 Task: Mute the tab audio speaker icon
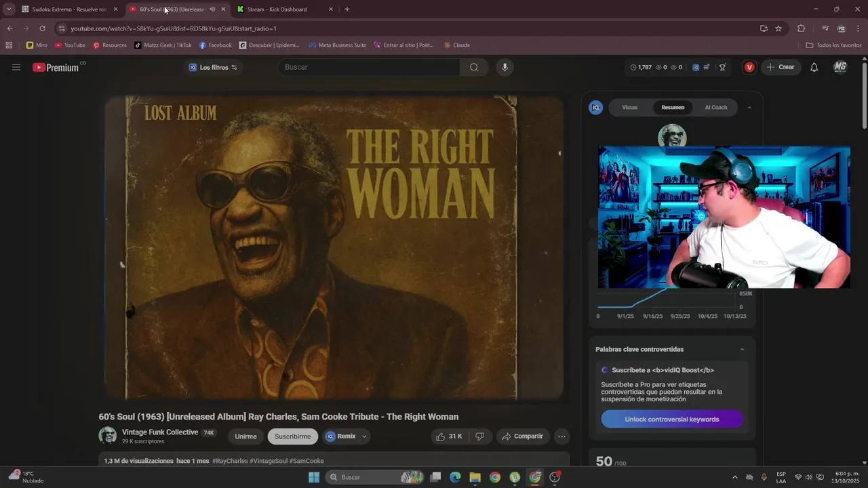(212, 9)
